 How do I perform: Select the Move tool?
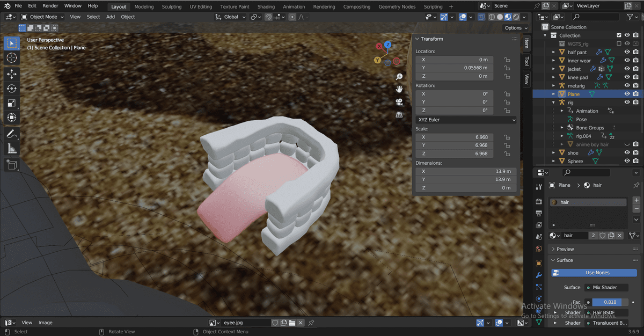click(12, 74)
